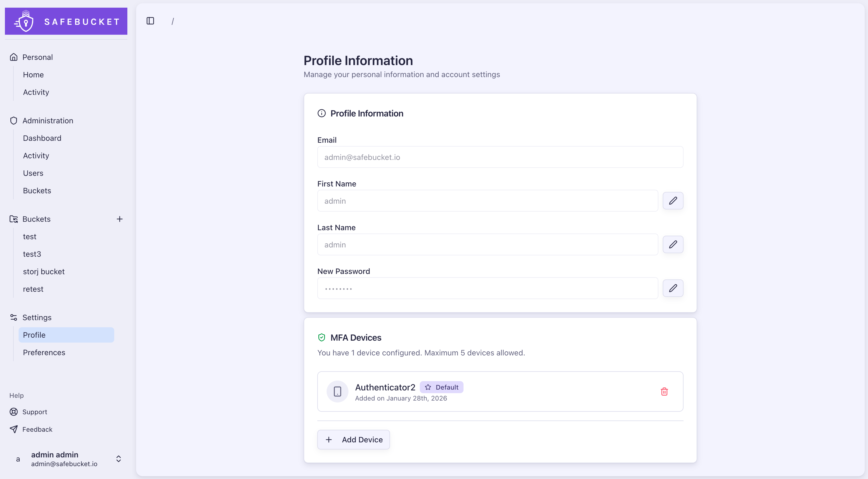Open the Preferences settings page
Screen dimensions: 868x479
click(x=44, y=352)
